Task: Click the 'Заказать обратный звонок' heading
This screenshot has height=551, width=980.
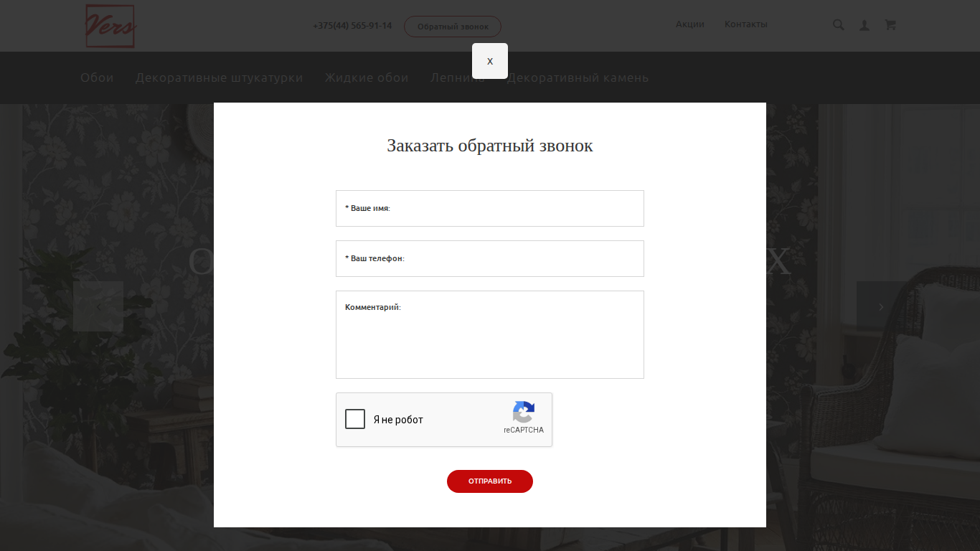Action: tap(490, 146)
